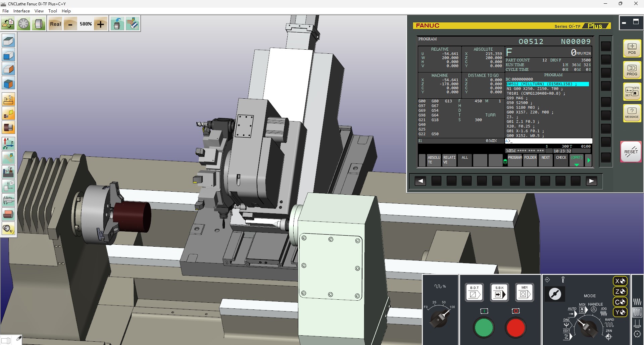Show the XYZ coordinate axes icon
The image size is (644, 345).
[x=8, y=143]
